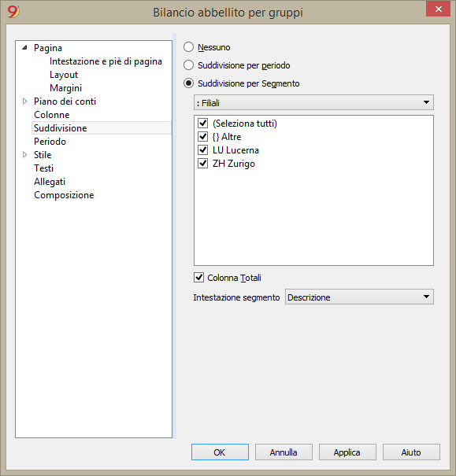Expand the Piano dei conti node
The image size is (456, 476).
(25, 101)
